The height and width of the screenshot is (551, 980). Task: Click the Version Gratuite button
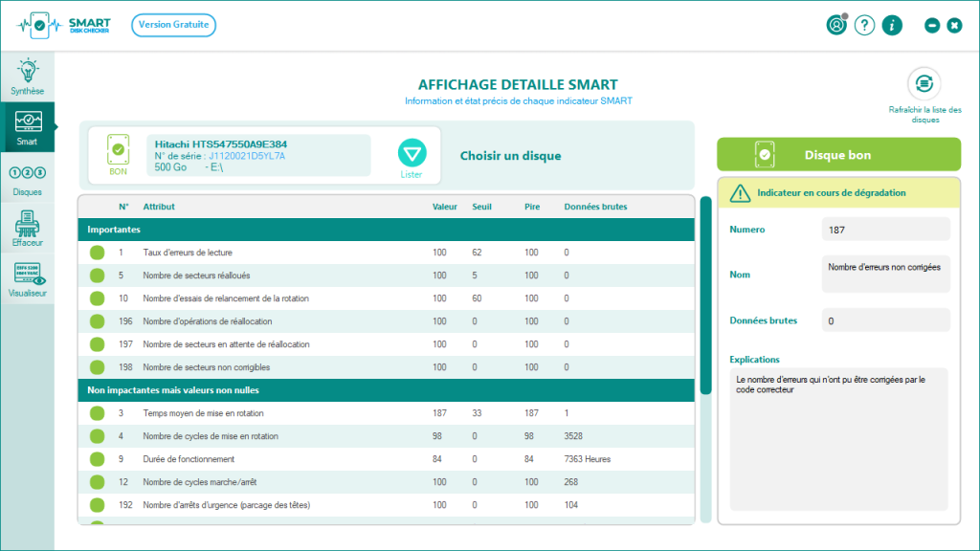173,25
